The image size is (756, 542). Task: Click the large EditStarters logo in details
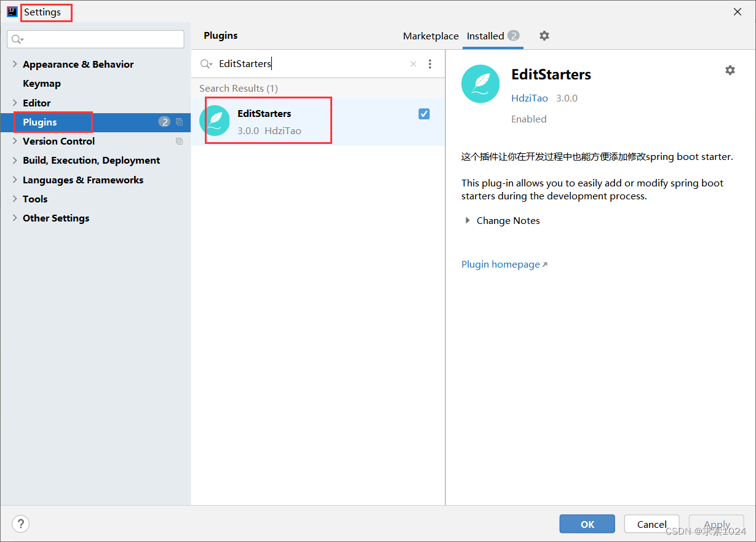coord(480,84)
